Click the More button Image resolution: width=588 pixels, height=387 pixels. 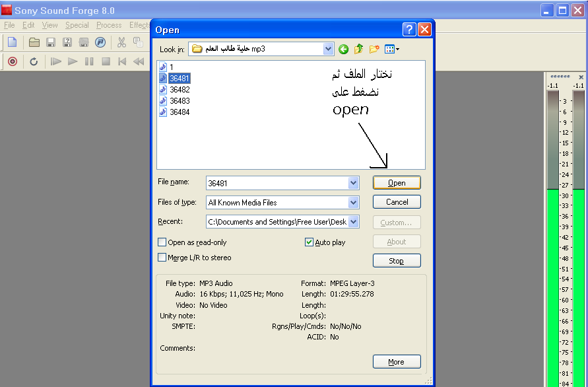coord(397,361)
